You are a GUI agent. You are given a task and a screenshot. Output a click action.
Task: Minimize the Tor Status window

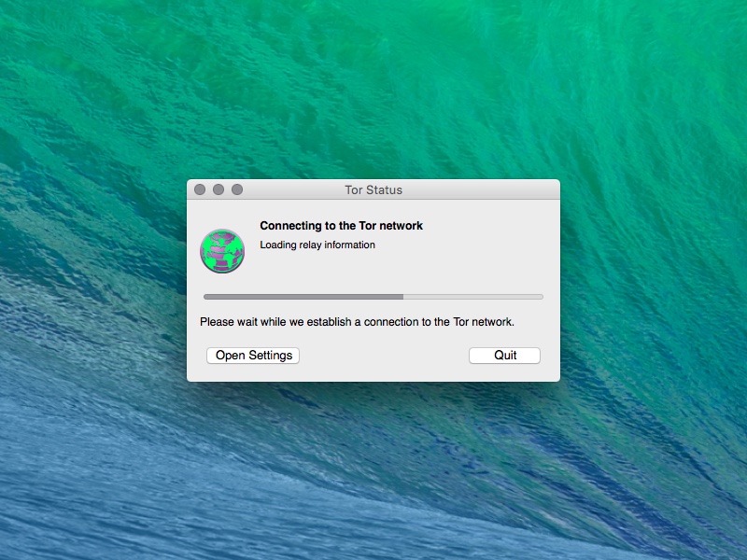click(x=218, y=189)
